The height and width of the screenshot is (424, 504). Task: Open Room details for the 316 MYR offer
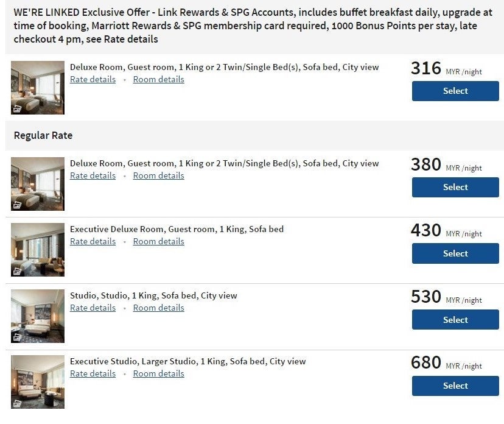[158, 79]
